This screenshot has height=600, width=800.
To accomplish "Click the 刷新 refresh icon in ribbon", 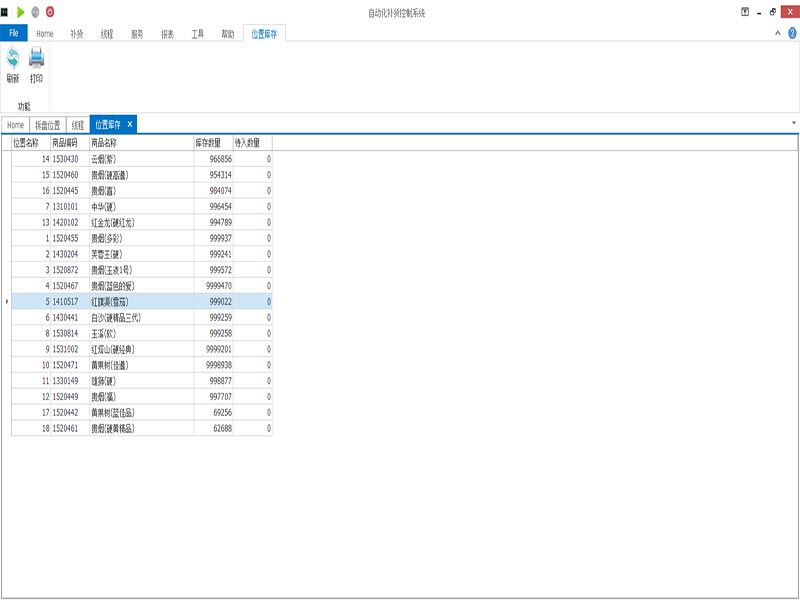I will (13, 60).
